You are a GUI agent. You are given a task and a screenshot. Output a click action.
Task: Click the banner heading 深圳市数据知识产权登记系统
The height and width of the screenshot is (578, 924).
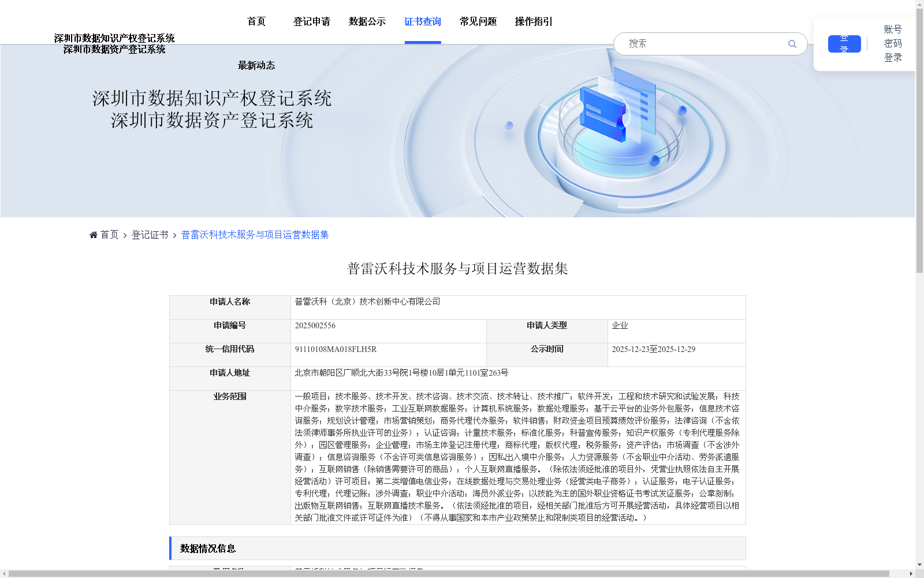pyautogui.click(x=212, y=98)
